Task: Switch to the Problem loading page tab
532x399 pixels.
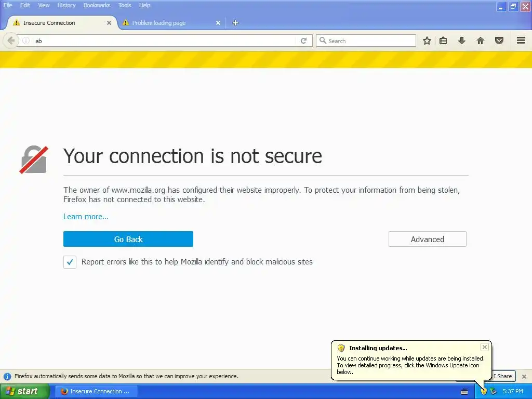Action: click(171, 23)
